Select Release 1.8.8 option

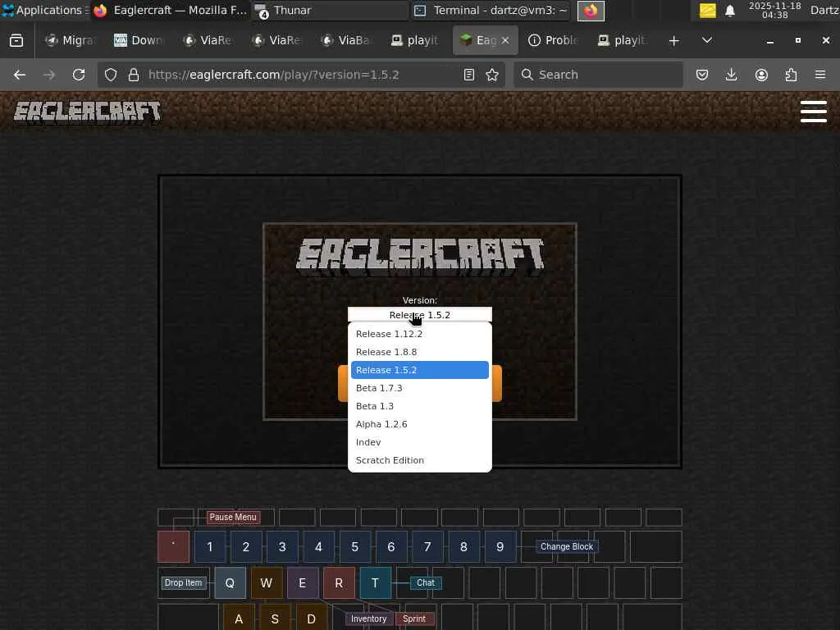tap(419, 352)
